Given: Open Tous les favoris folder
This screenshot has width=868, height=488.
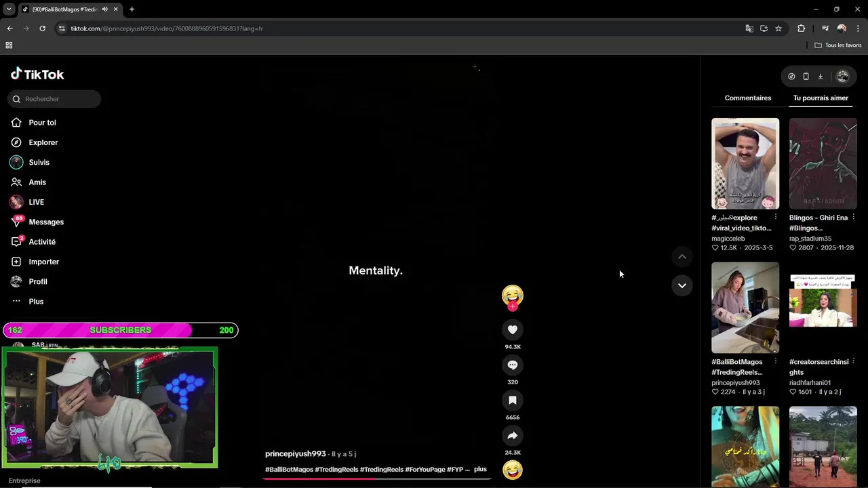Looking at the screenshot, I should [838, 45].
